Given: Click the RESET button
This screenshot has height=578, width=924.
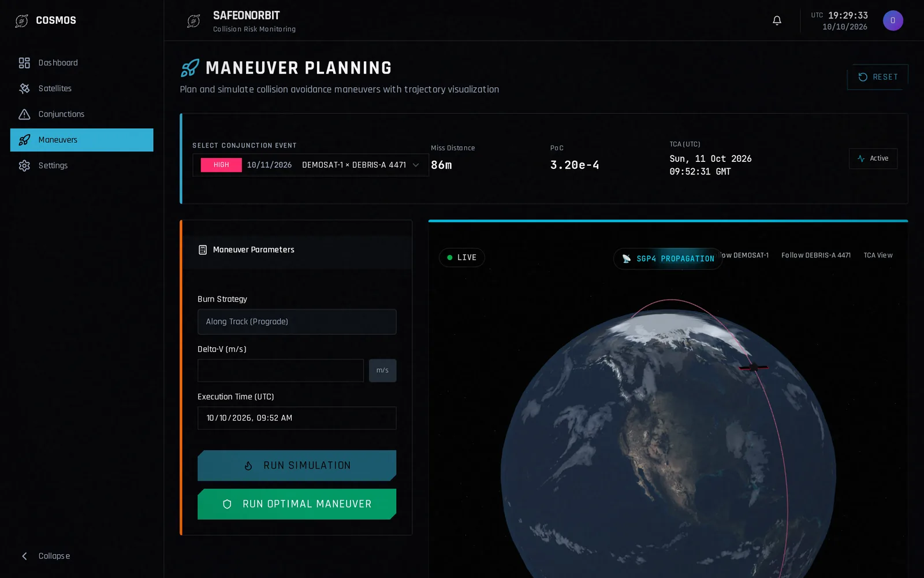Looking at the screenshot, I should (x=877, y=77).
